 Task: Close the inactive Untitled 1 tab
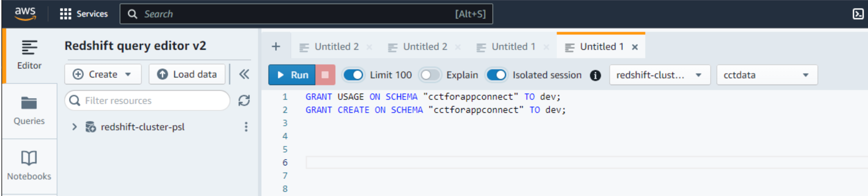pyautogui.click(x=546, y=47)
